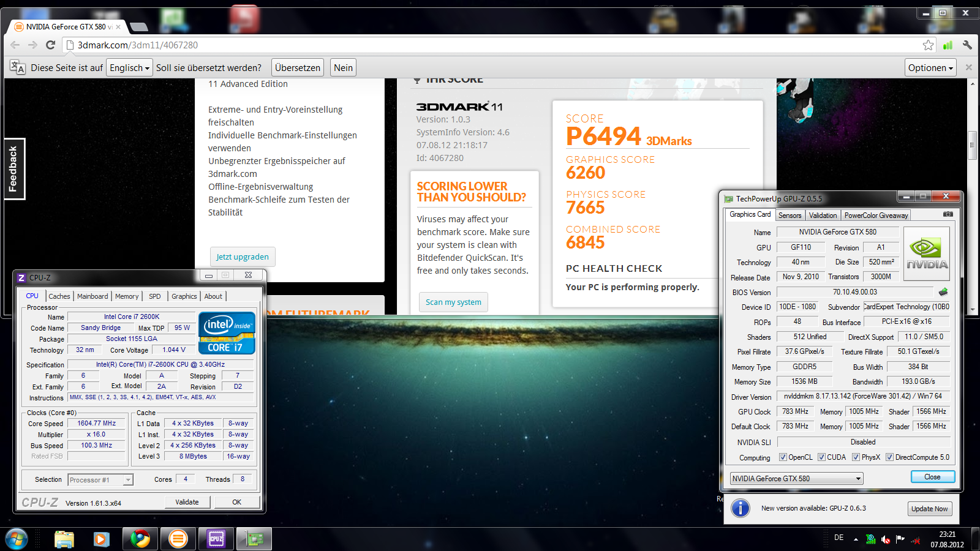Click the Übersetzen button
The height and width of the screenshot is (551, 980).
pyautogui.click(x=298, y=67)
